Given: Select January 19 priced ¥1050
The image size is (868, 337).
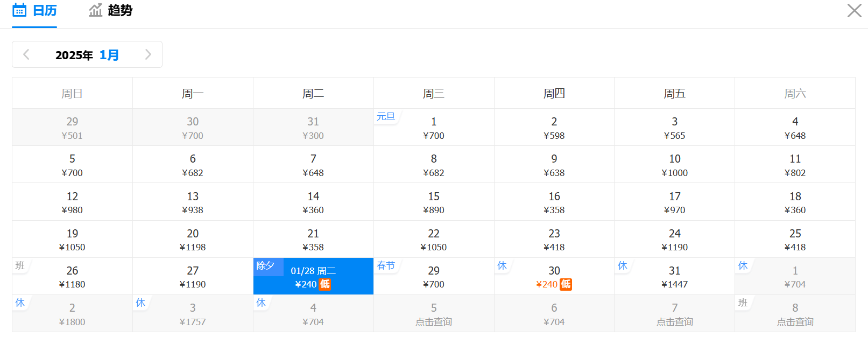Looking at the screenshot, I should click(72, 239).
